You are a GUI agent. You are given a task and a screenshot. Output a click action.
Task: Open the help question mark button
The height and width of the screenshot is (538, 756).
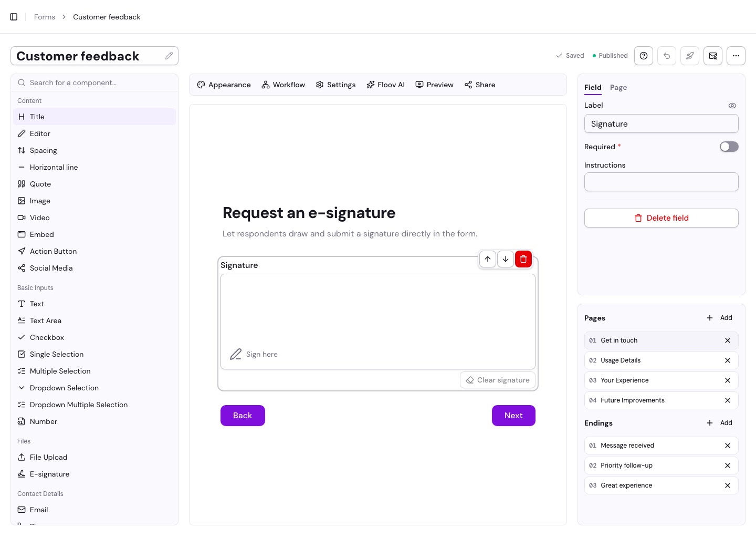coord(644,56)
